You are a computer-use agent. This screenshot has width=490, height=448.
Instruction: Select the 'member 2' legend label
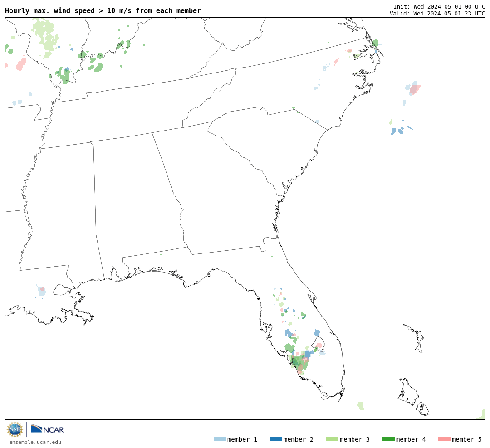point(299,439)
